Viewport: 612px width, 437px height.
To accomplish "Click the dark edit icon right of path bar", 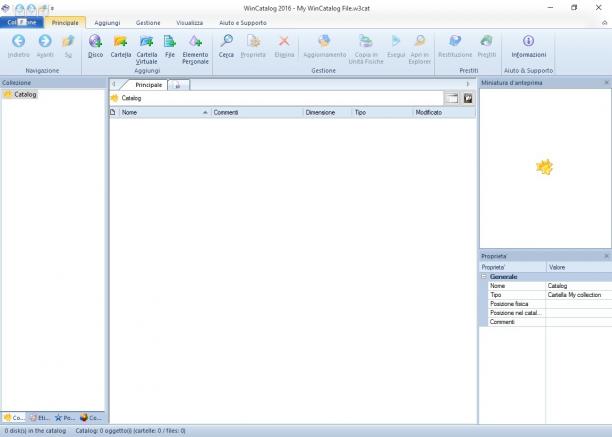I will pos(468,98).
